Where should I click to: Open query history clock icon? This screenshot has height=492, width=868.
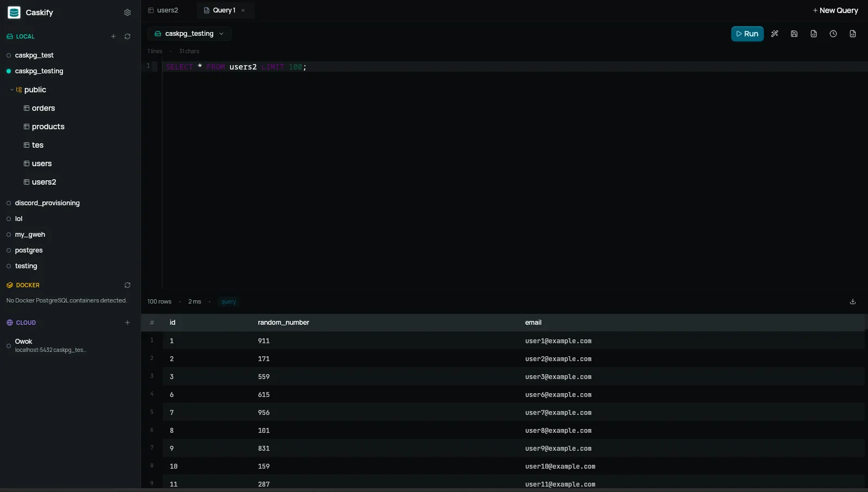click(x=833, y=34)
